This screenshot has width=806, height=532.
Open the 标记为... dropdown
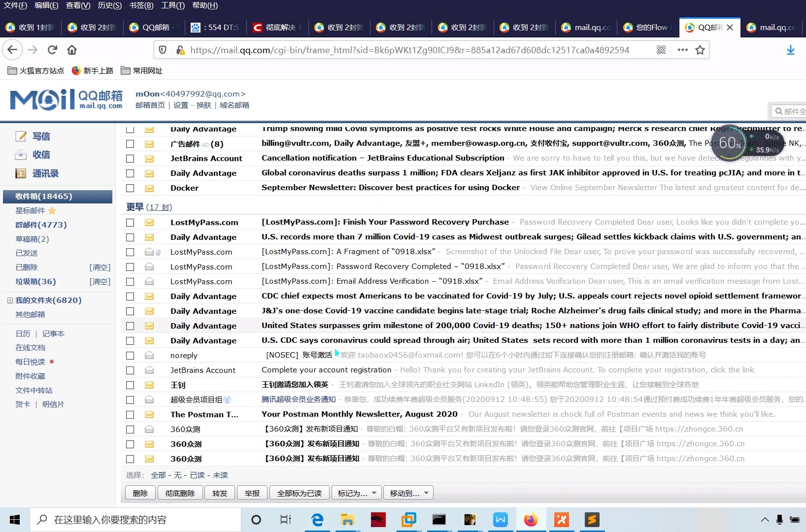(357, 493)
